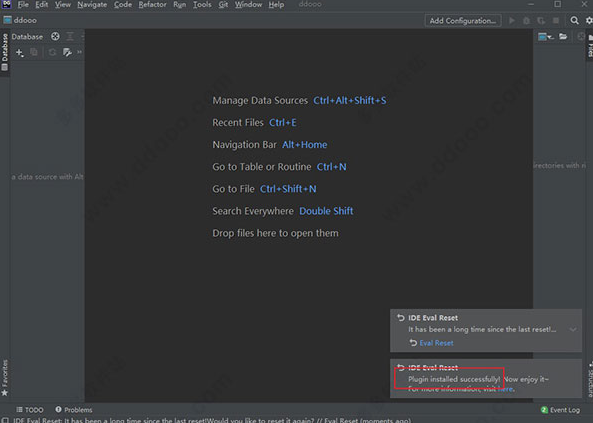Screen dimensions: 593x423
Task: Open Data Source Properties wrench icon
Action: click(67, 52)
